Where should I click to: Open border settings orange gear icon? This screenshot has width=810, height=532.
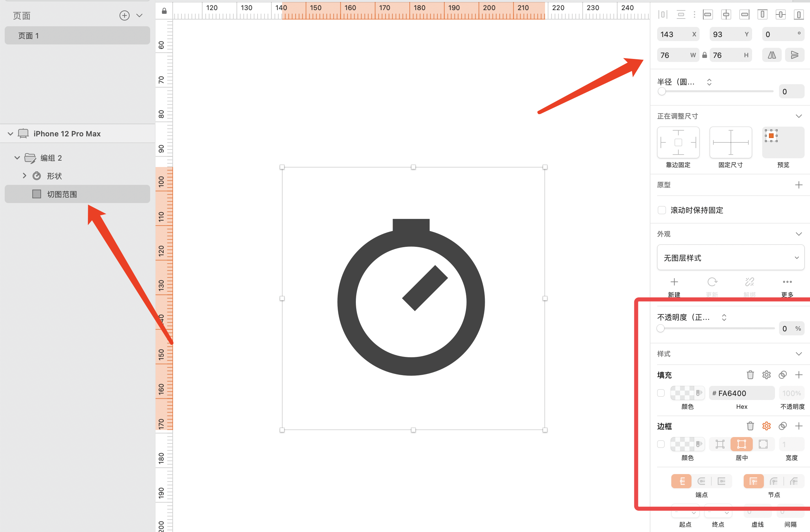(766, 426)
